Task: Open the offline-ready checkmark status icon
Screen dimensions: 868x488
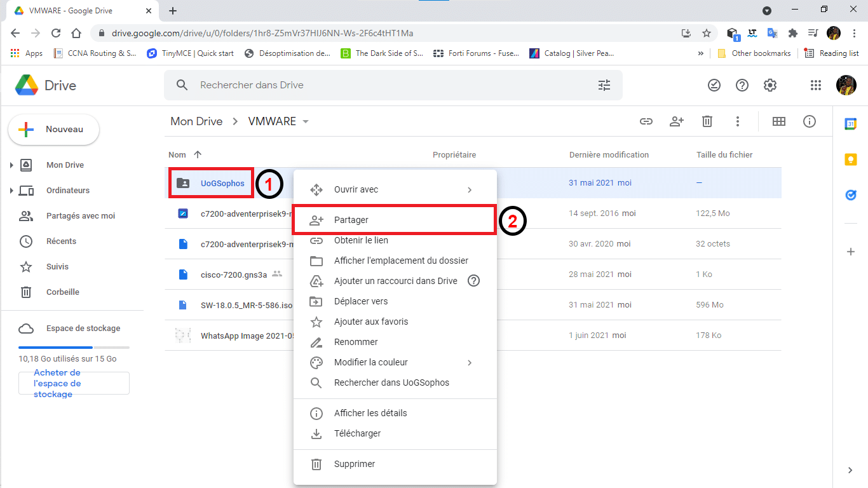Action: 714,85
